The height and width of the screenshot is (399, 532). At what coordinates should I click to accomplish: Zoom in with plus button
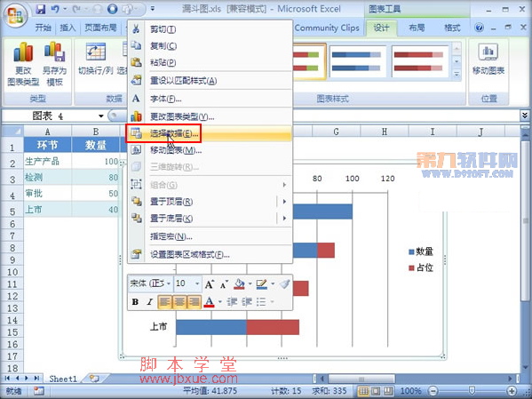[x=512, y=391]
